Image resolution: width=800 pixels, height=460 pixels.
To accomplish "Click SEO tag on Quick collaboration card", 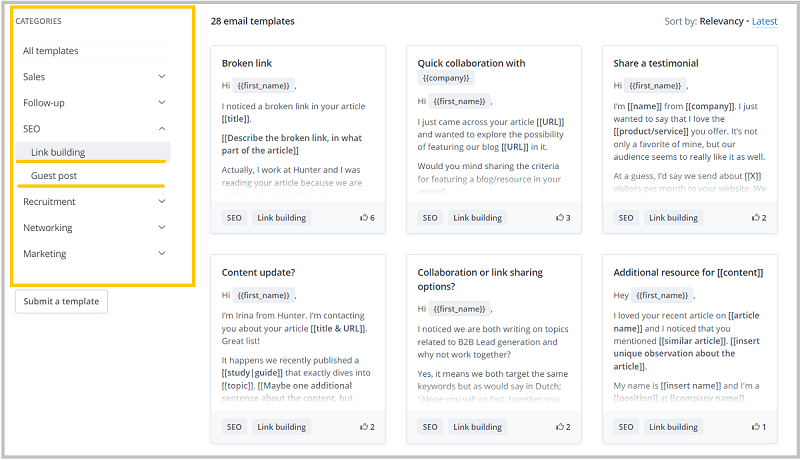I will pyautogui.click(x=430, y=218).
